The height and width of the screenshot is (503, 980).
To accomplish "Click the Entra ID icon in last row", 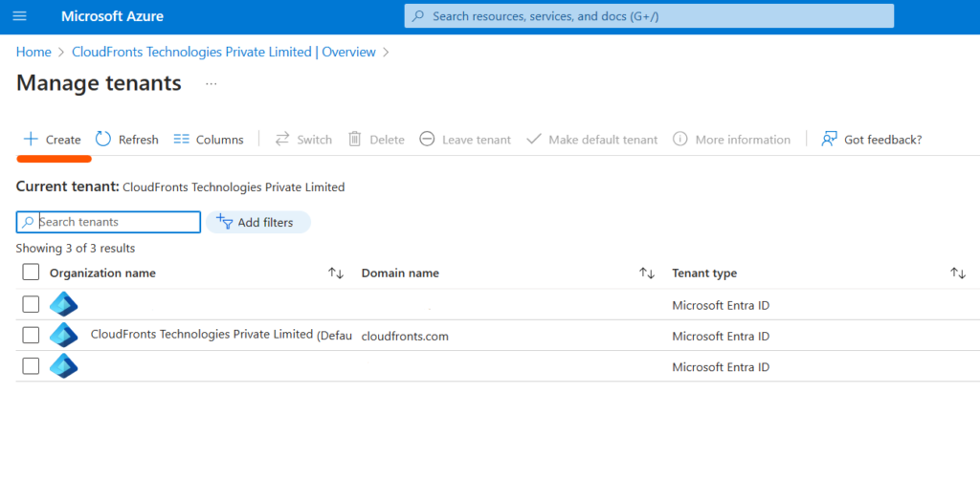I will (64, 366).
